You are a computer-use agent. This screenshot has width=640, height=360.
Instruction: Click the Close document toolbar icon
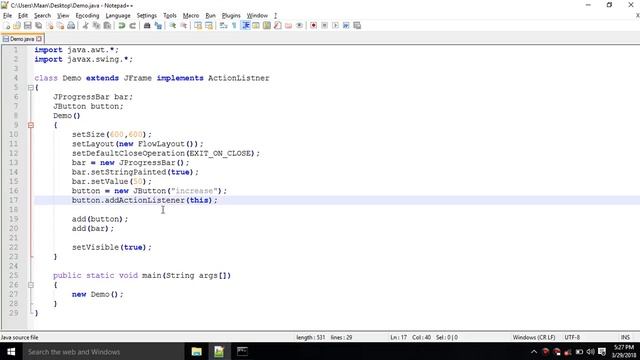click(50, 26)
